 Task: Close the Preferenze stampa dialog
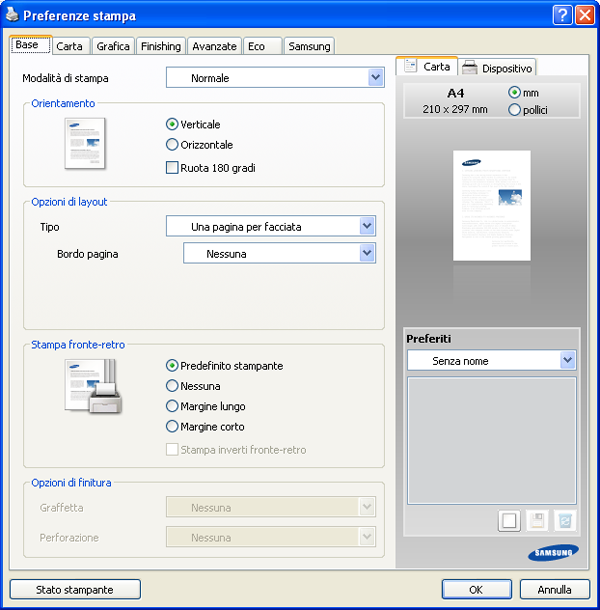(x=585, y=15)
